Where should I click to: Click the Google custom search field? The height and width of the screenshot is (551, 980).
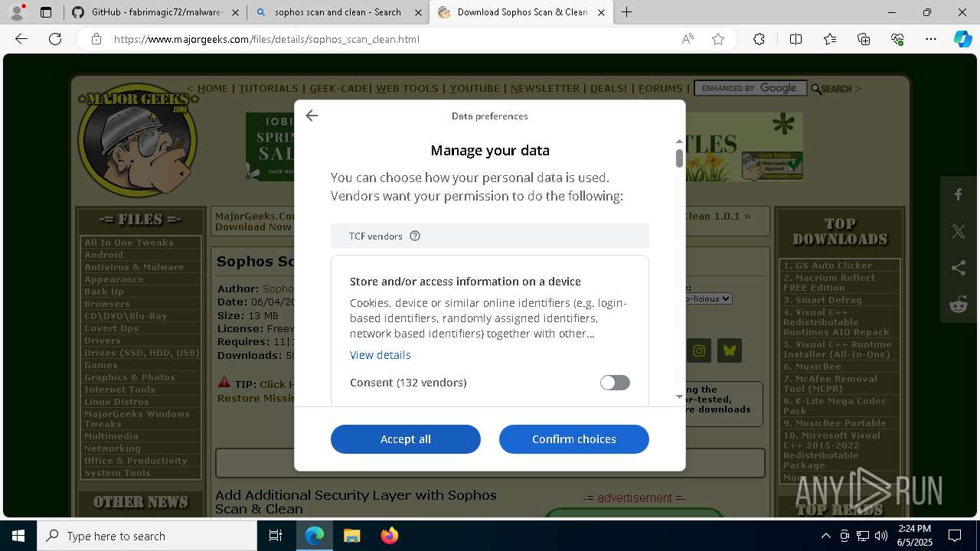pos(750,88)
